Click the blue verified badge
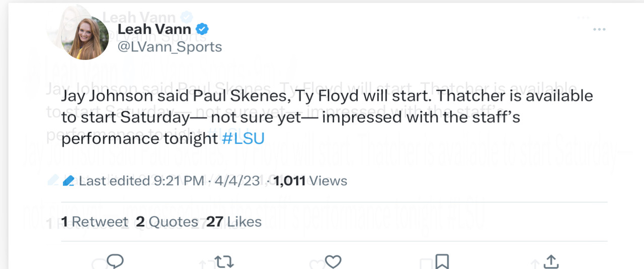 (x=202, y=29)
